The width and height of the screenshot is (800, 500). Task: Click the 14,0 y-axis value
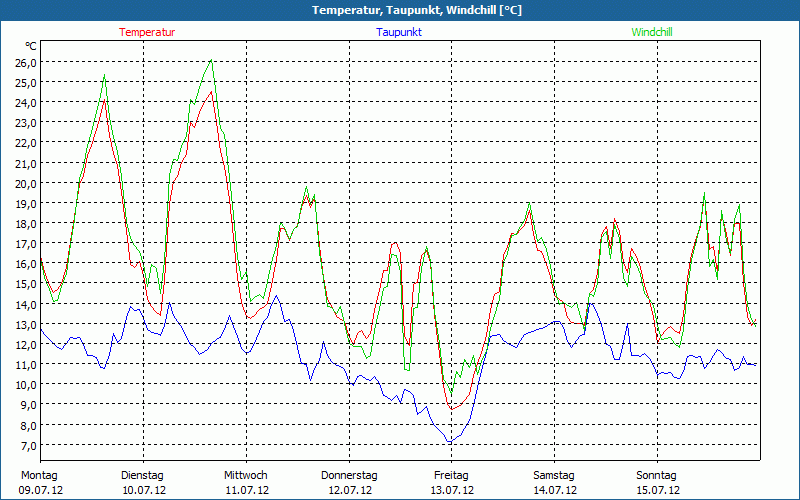pyautogui.click(x=26, y=304)
